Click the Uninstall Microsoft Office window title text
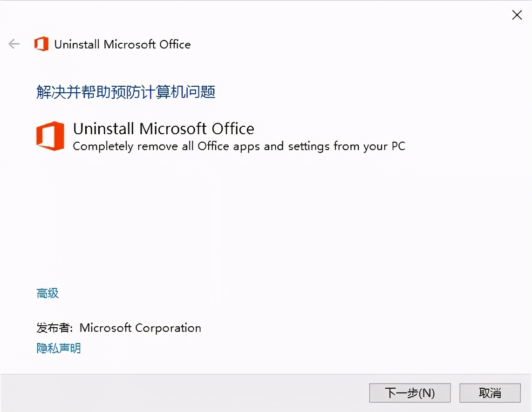 tap(123, 44)
